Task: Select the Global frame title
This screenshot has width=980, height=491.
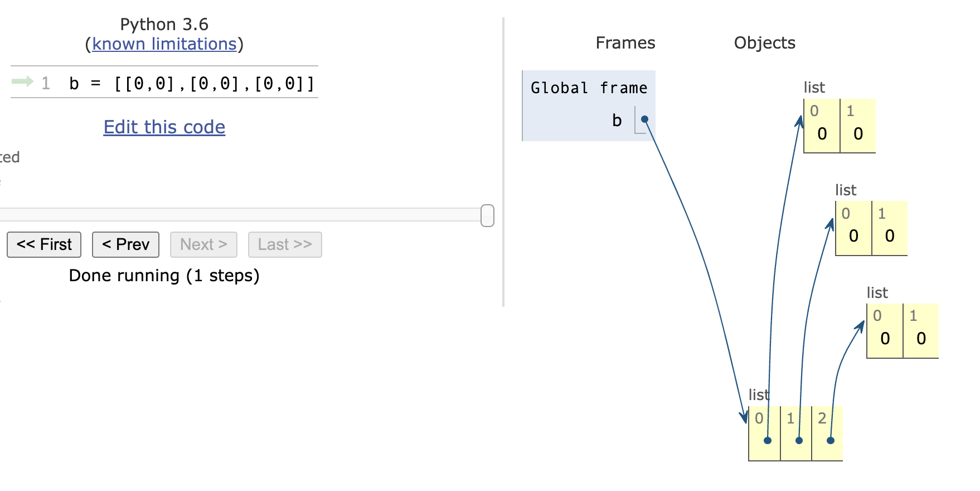Action: pos(589,88)
